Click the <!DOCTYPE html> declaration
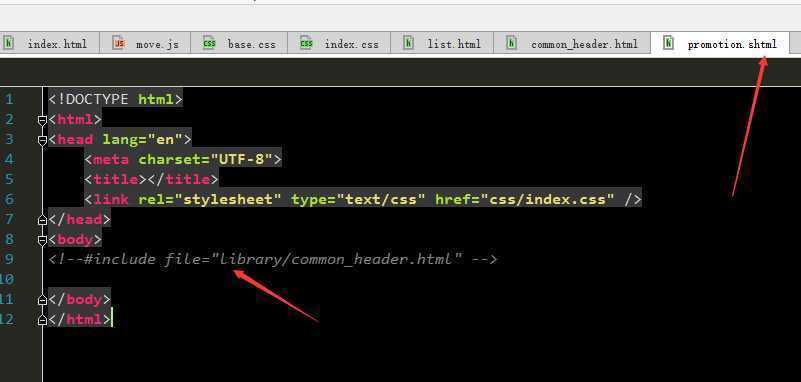This screenshot has width=801, height=382. click(115, 99)
